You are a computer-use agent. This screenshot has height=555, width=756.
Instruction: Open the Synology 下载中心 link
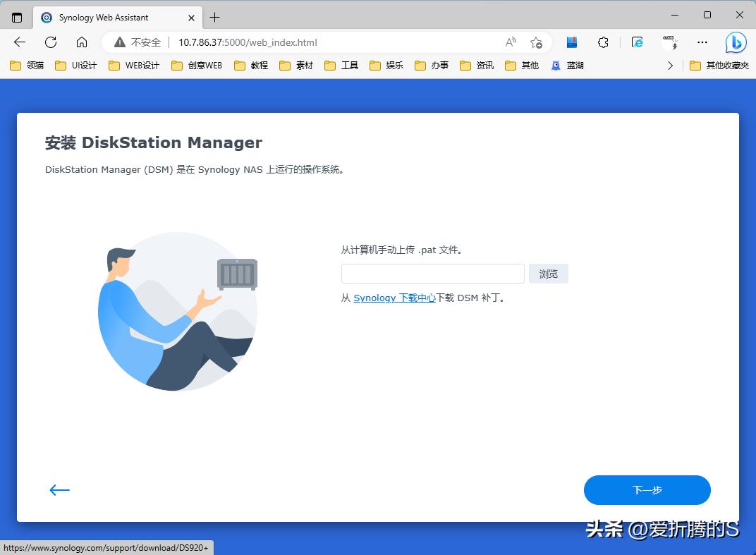(x=394, y=298)
